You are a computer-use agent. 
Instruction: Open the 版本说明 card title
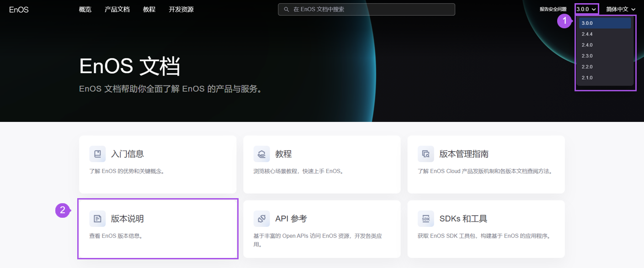[x=128, y=219]
